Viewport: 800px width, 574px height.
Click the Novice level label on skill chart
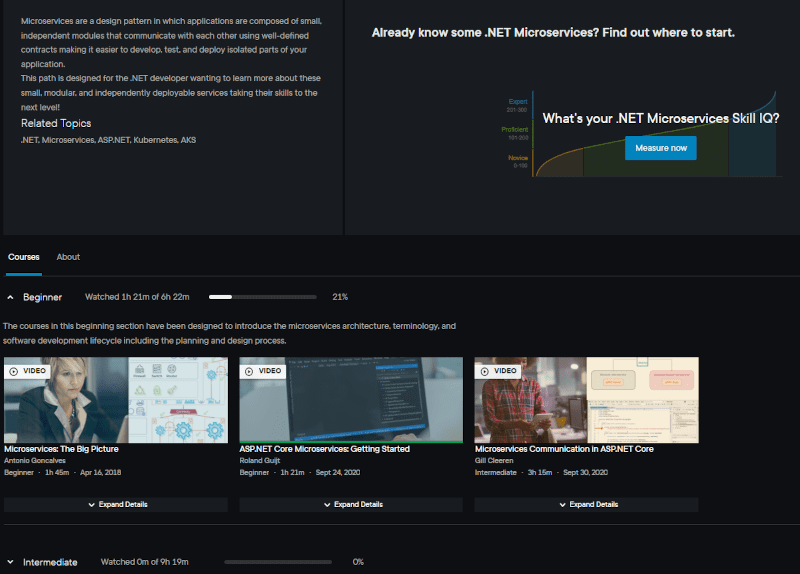click(x=518, y=158)
